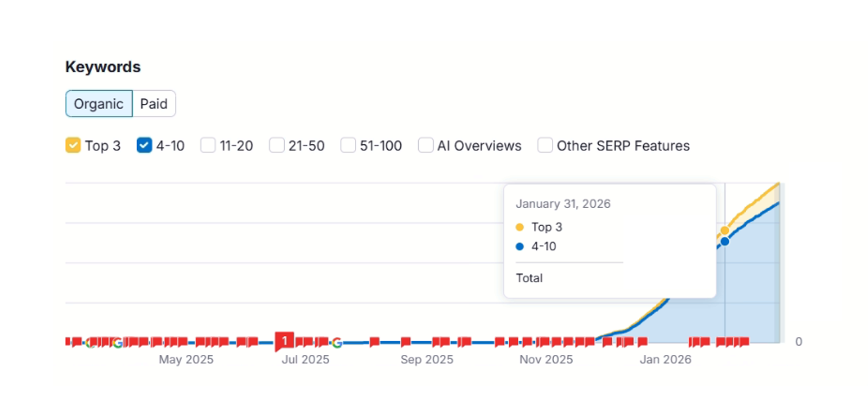Click the Google icon near Jul 2025
Viewport: 868px width, 417px height.
pos(337,342)
